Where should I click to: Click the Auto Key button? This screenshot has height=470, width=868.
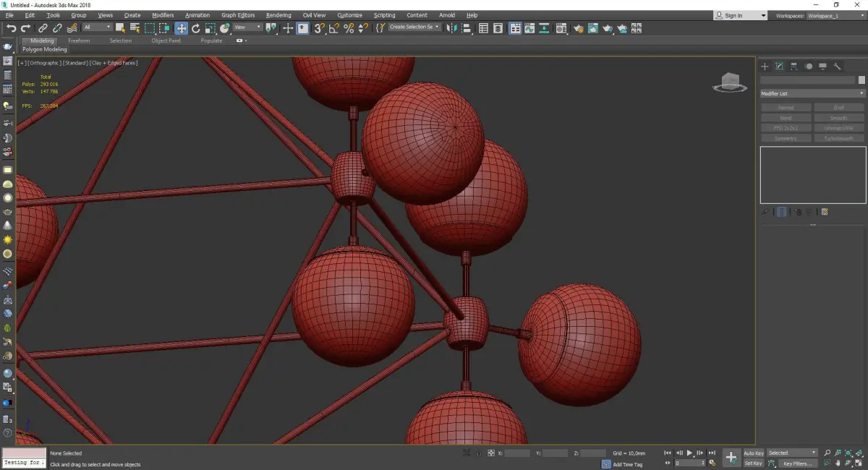click(754, 453)
